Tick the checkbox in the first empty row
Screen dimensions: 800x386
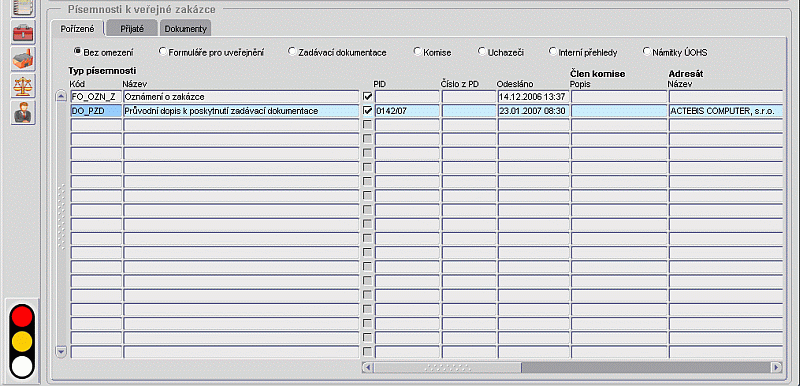click(367, 125)
